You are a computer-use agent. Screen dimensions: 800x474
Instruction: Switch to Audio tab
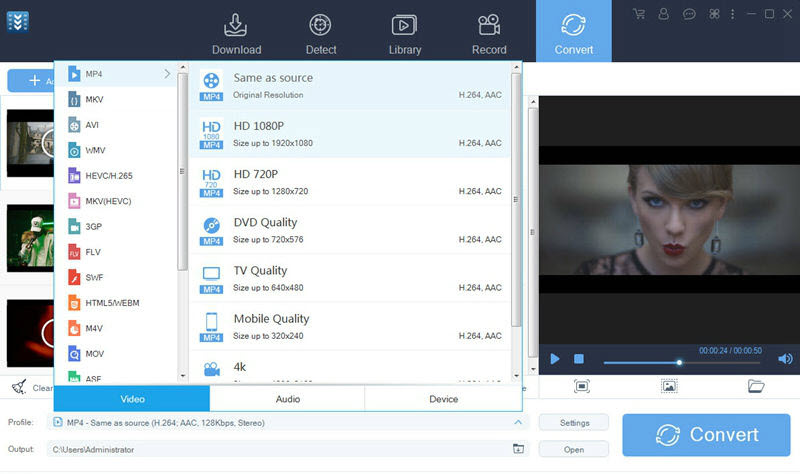[x=287, y=398]
